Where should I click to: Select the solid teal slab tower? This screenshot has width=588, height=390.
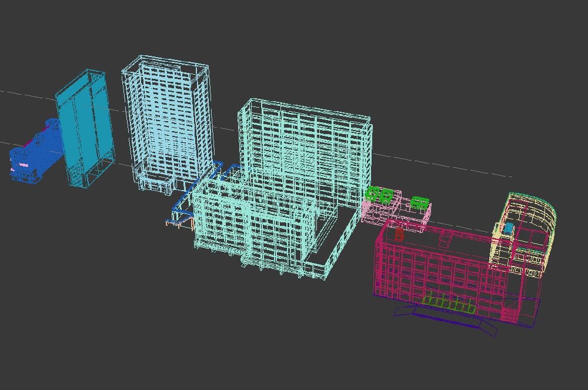pyautogui.click(x=85, y=128)
